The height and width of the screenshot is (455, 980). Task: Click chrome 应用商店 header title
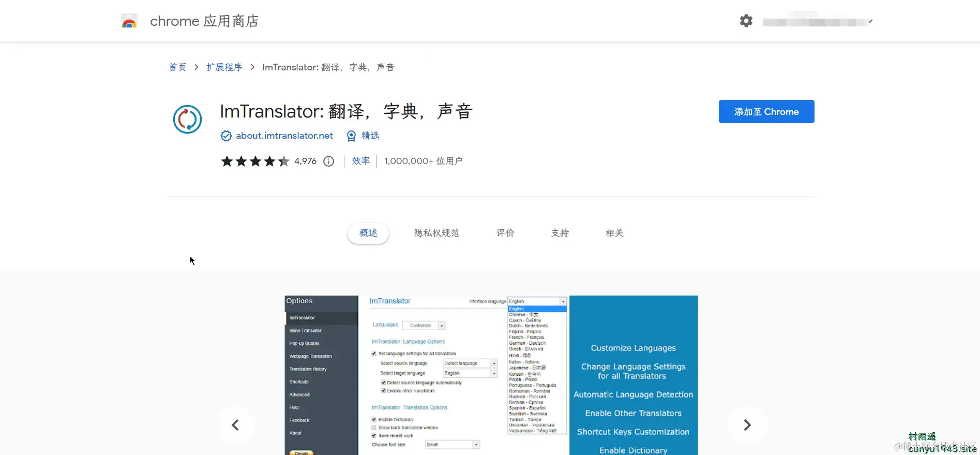click(204, 21)
